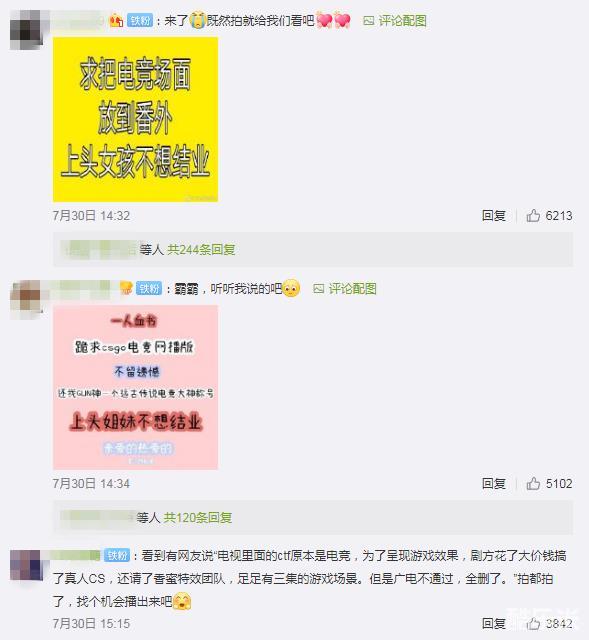The height and width of the screenshot is (640, 589).
Task: Click second commenter's 铁粉 badge
Action: tap(149, 288)
